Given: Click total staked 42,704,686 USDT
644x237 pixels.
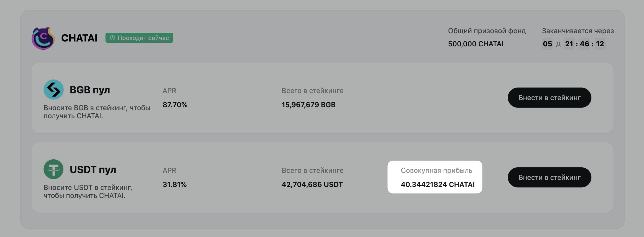Looking at the screenshot, I should [312, 185].
